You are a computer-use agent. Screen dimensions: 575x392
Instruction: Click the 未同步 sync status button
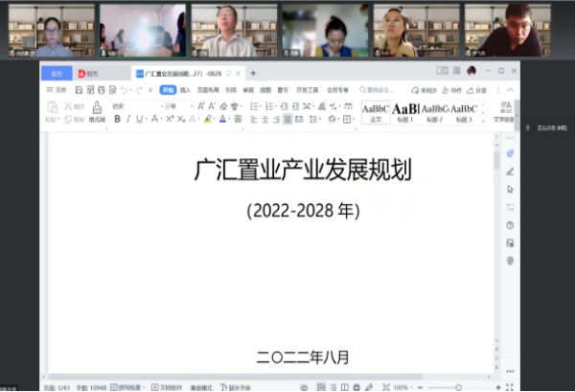[x=424, y=90]
